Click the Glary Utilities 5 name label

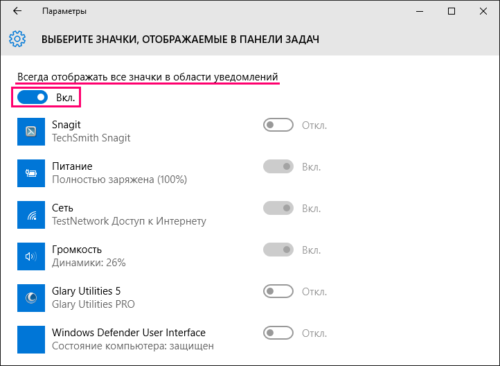86,291
